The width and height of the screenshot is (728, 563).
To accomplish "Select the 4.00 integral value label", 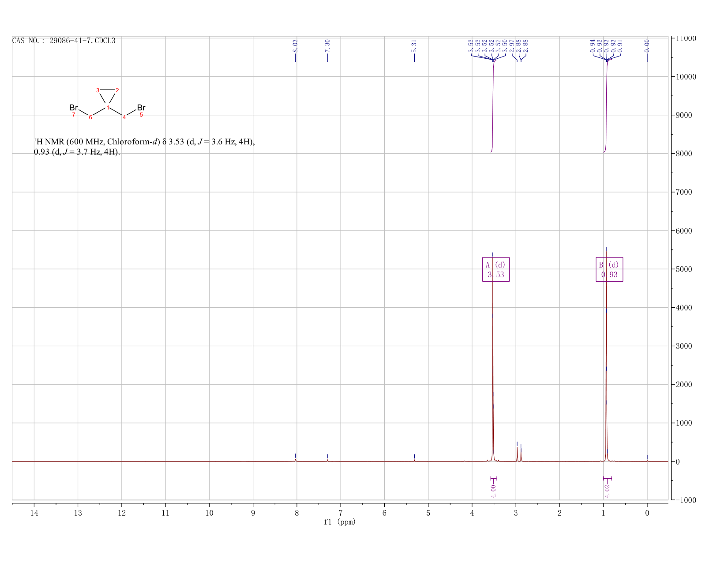I will click(x=493, y=491).
